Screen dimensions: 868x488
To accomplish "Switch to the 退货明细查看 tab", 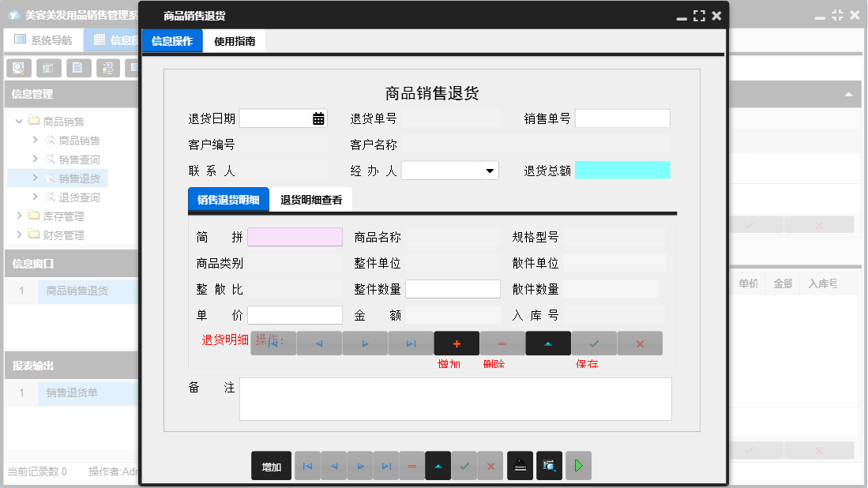I will tap(311, 199).
